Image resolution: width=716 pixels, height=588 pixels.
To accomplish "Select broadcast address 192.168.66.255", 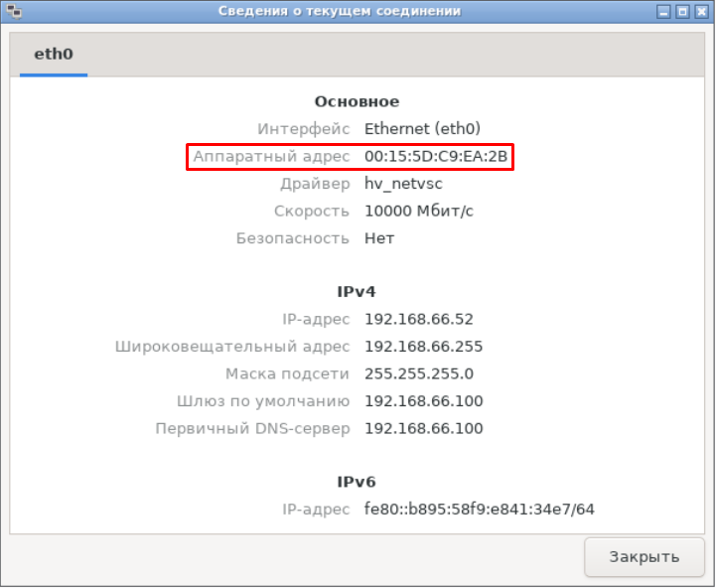I will tap(423, 347).
